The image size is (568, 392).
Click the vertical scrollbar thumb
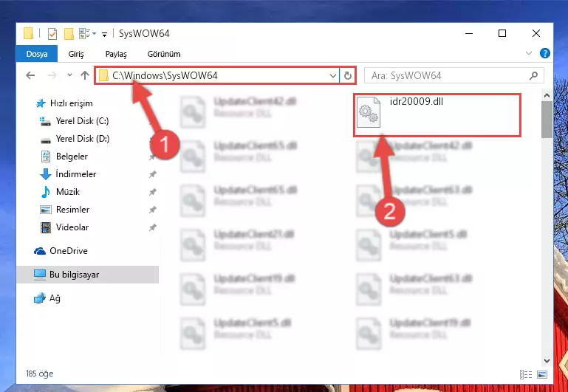(x=547, y=120)
